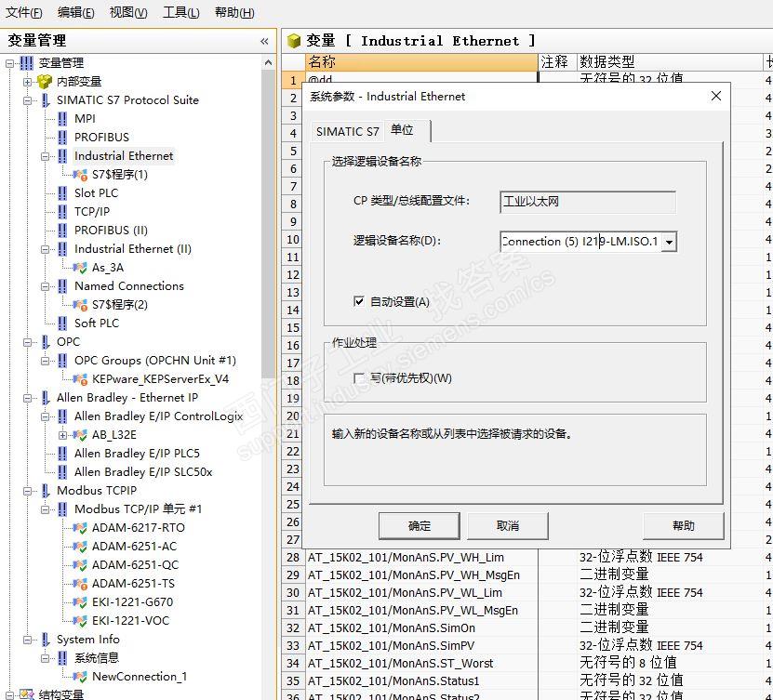The image size is (773, 700).
Task: Open the 逻辑设备名称 dropdown arrow
Action: [669, 242]
